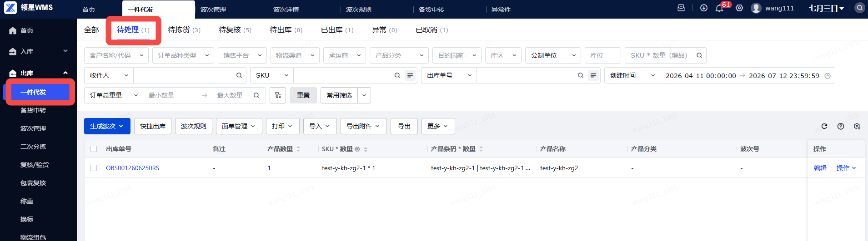Click start date 2026-04-11 00:00:00 field

click(701, 76)
